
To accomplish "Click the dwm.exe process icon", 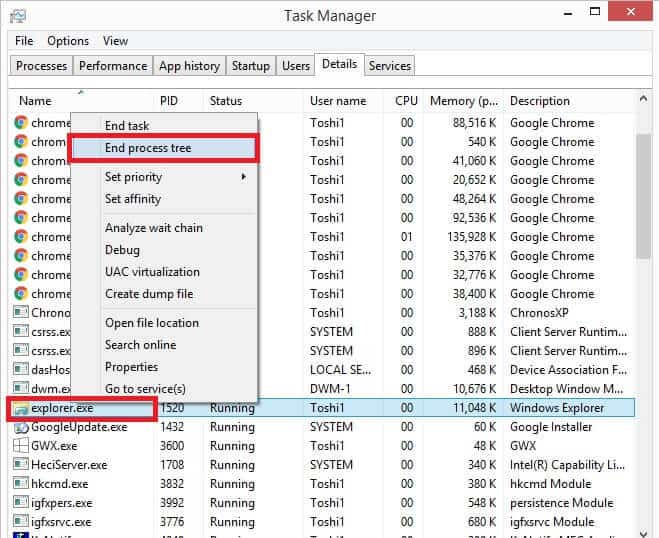I will (x=21, y=388).
